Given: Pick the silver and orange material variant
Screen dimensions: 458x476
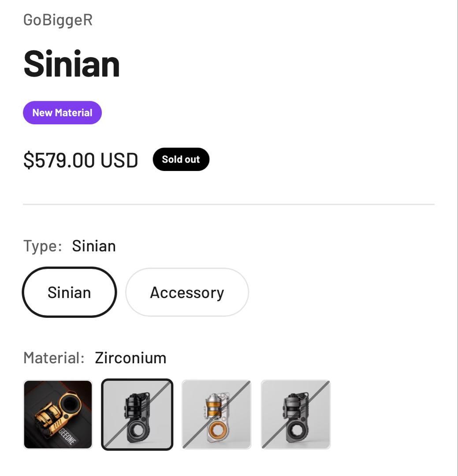Looking at the screenshot, I should click(x=216, y=414).
